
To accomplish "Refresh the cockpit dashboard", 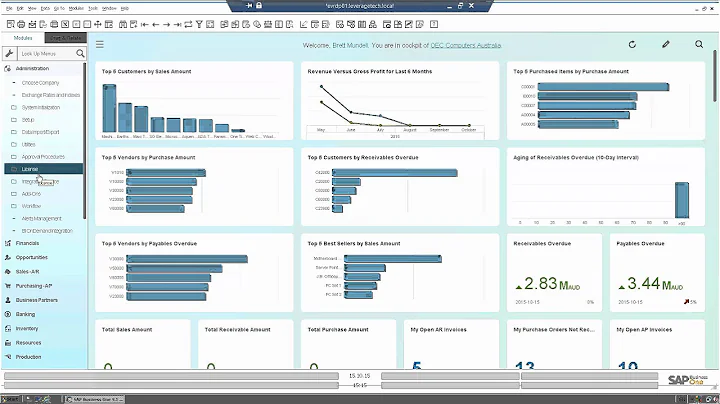I will coord(632,45).
